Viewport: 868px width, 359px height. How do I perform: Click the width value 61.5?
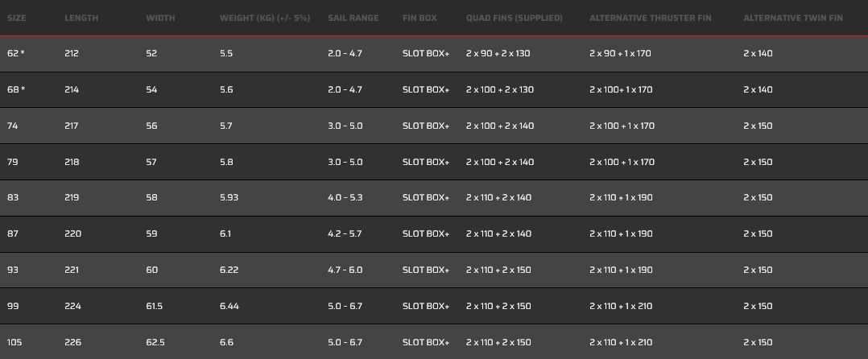coord(155,306)
